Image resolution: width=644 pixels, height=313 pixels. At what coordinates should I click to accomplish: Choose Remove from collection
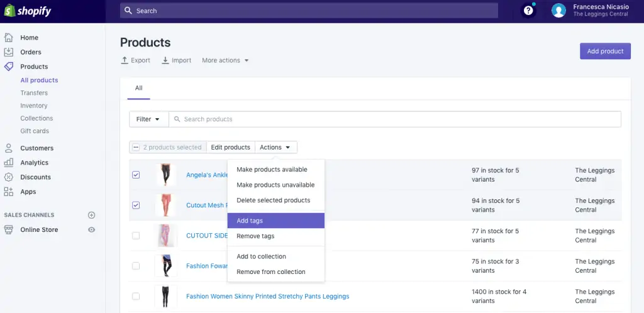point(276,272)
